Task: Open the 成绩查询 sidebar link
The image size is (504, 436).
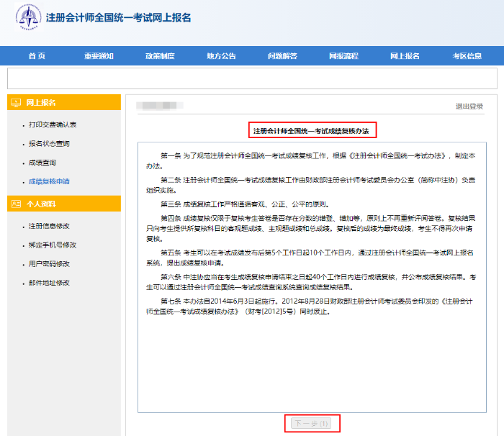Action: pyautogui.click(x=42, y=163)
